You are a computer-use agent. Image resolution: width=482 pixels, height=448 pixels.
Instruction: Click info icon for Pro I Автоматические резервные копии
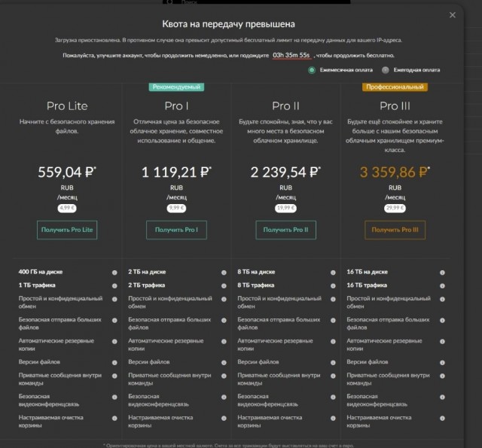[x=224, y=341]
